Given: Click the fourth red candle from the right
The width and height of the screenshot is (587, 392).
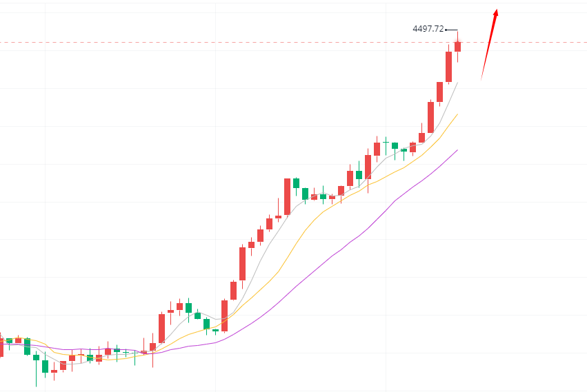Looking at the screenshot, I should (x=430, y=117).
